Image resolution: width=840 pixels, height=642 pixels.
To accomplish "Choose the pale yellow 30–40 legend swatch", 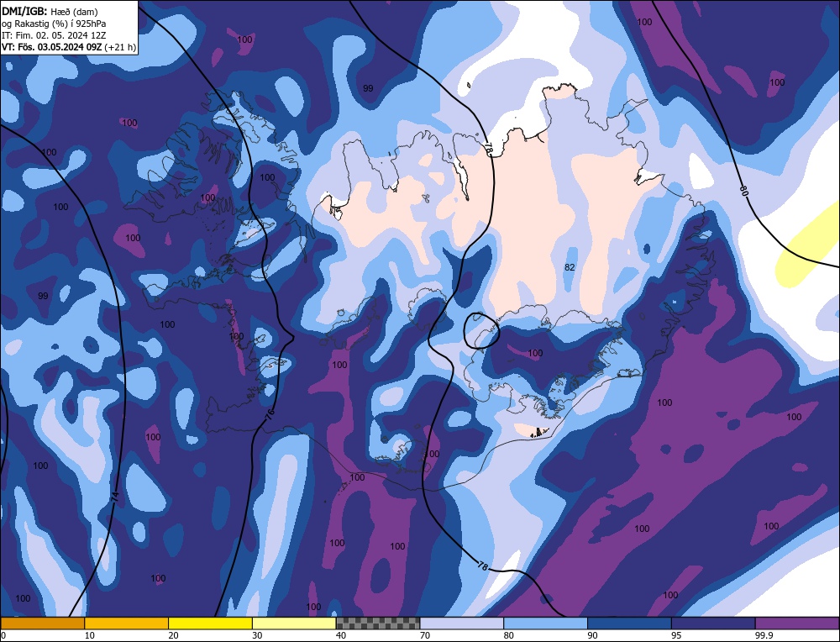I will tap(294, 624).
